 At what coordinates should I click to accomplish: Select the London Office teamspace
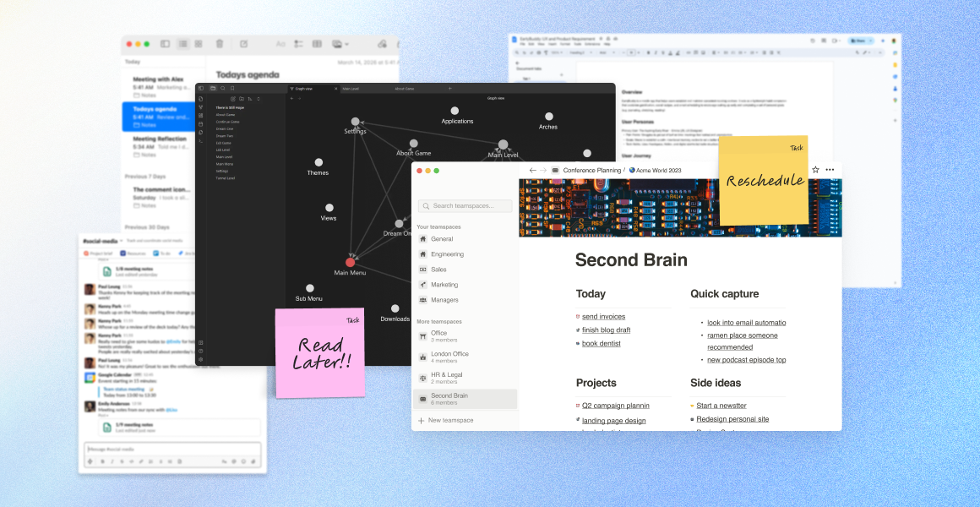[x=465, y=357]
